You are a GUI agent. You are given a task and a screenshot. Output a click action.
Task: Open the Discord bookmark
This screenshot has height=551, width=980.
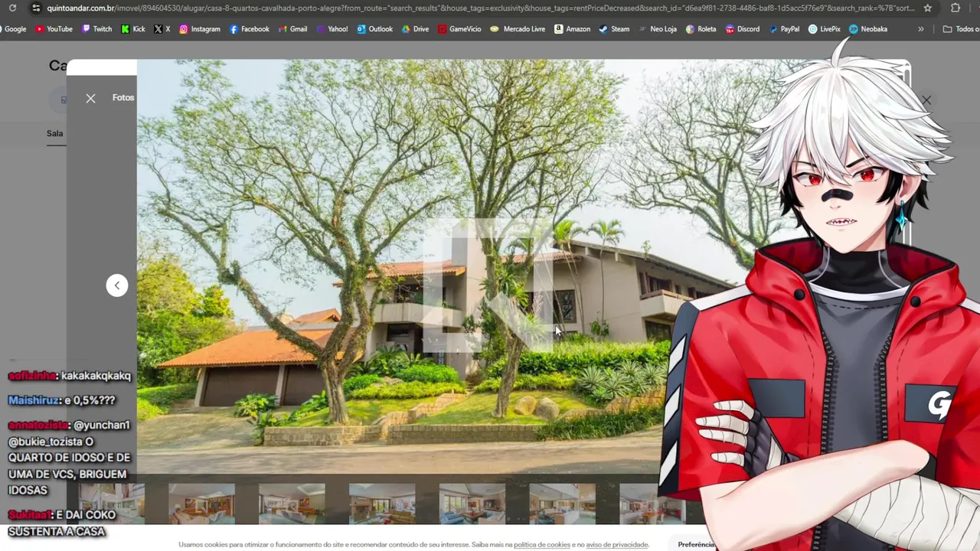click(742, 29)
